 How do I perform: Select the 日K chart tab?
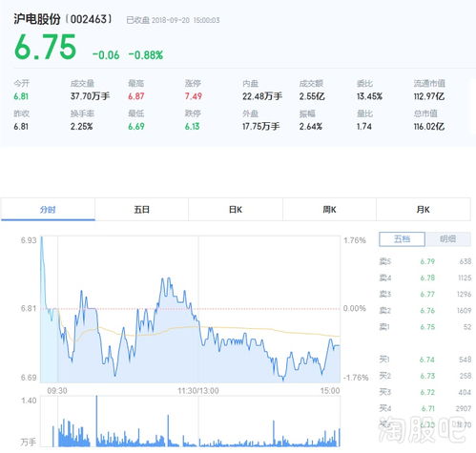[236, 209]
